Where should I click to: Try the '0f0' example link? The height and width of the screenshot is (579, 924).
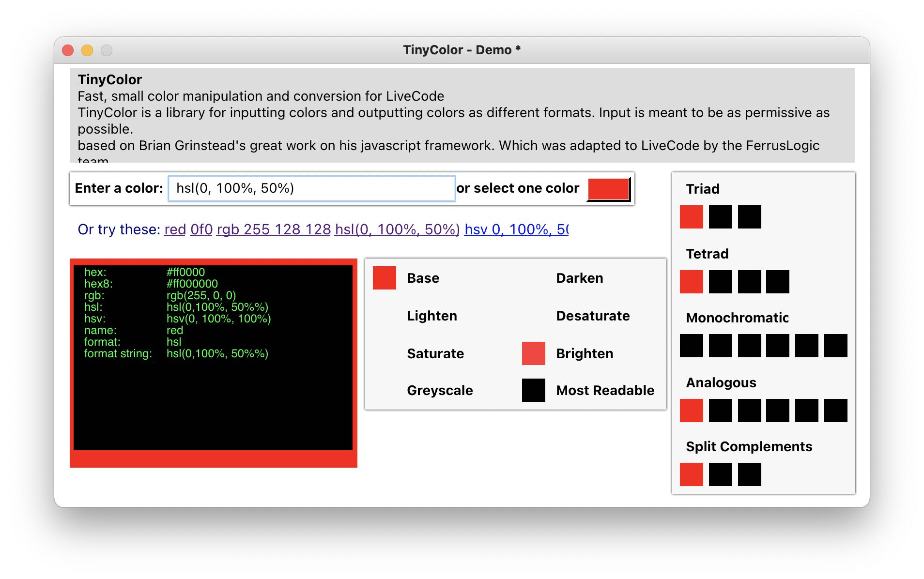201,229
